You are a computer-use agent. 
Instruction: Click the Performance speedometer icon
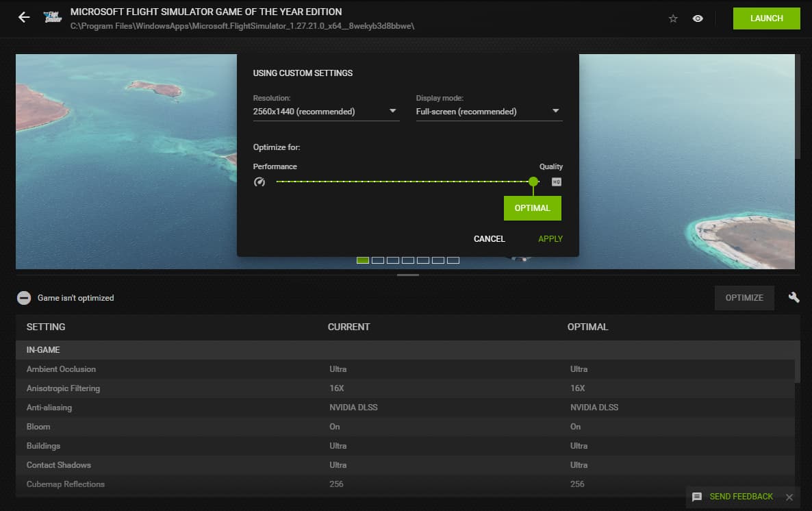click(259, 182)
